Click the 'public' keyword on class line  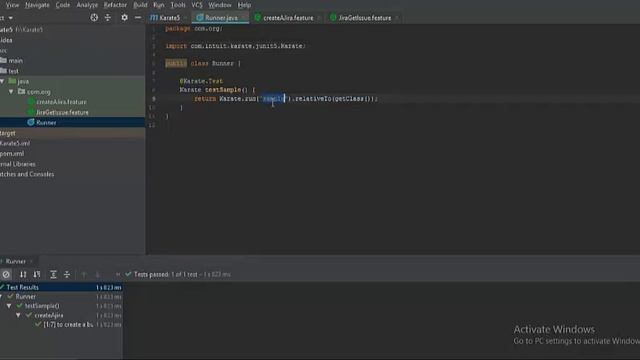[x=176, y=63]
